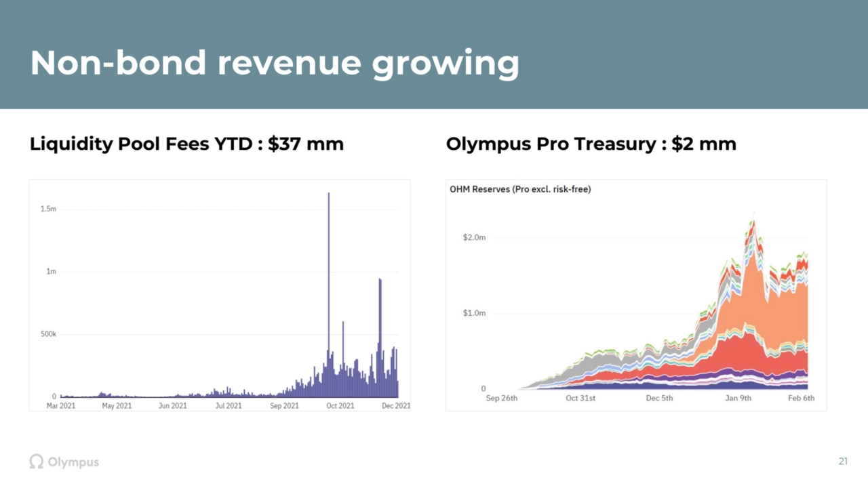Click the '$1.0m' y-axis label
Viewport: 868px width, 488px height.
[474, 313]
